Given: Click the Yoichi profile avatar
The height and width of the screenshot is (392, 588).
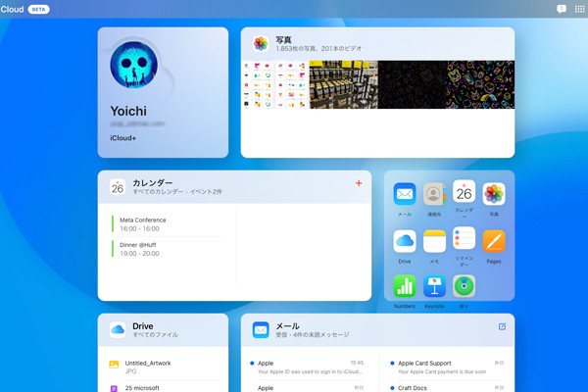Looking at the screenshot, I should click(x=134, y=65).
